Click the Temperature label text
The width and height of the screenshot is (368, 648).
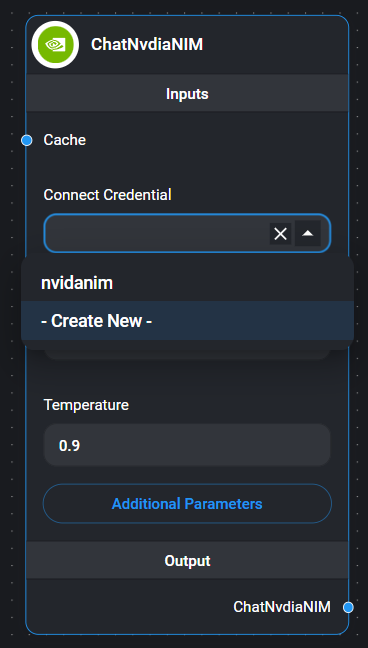coord(86,405)
